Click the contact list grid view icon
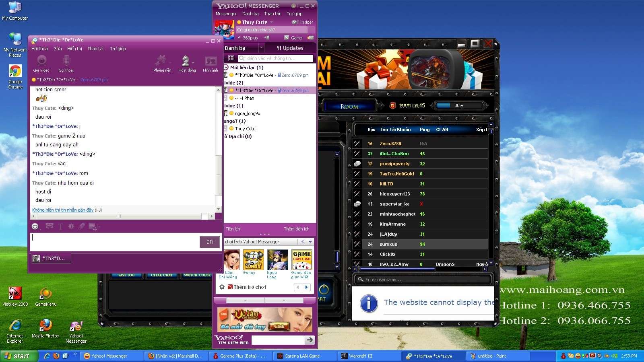The image size is (644, 362). coord(231,58)
